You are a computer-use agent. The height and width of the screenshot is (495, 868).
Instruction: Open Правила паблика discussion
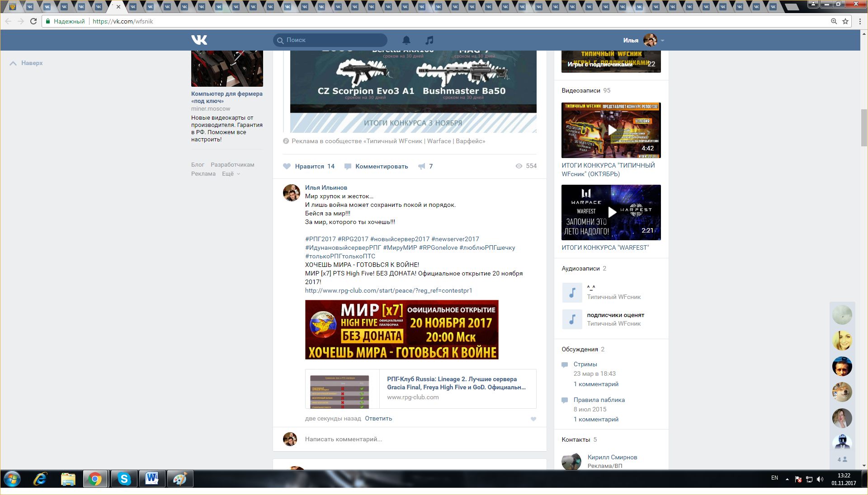point(599,400)
